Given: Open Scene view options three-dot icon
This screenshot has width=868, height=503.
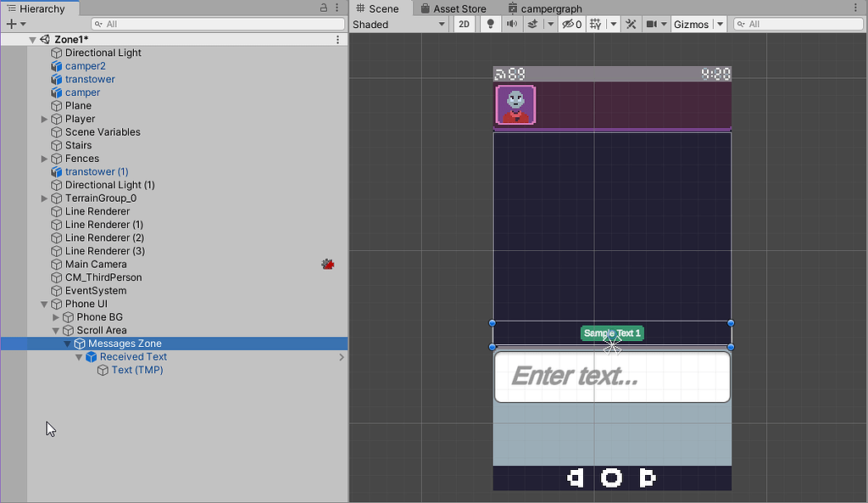Looking at the screenshot, I should (x=855, y=8).
